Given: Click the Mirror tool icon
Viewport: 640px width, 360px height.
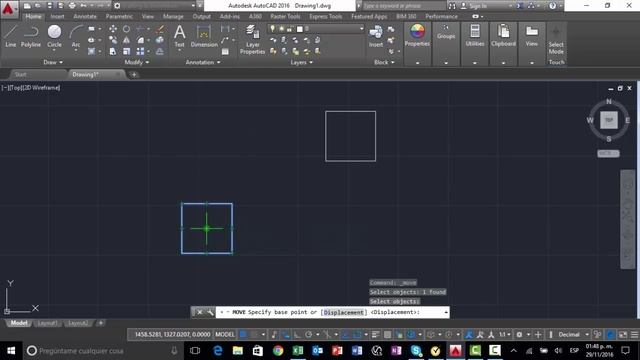Looking at the screenshot, I should pos(127,40).
